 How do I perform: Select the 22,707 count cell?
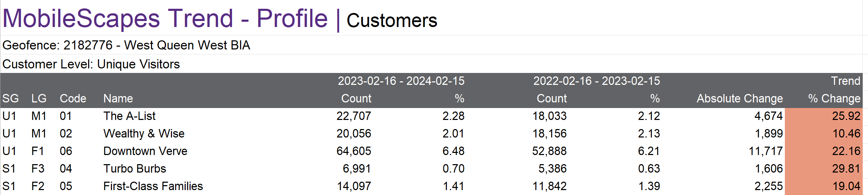click(354, 116)
